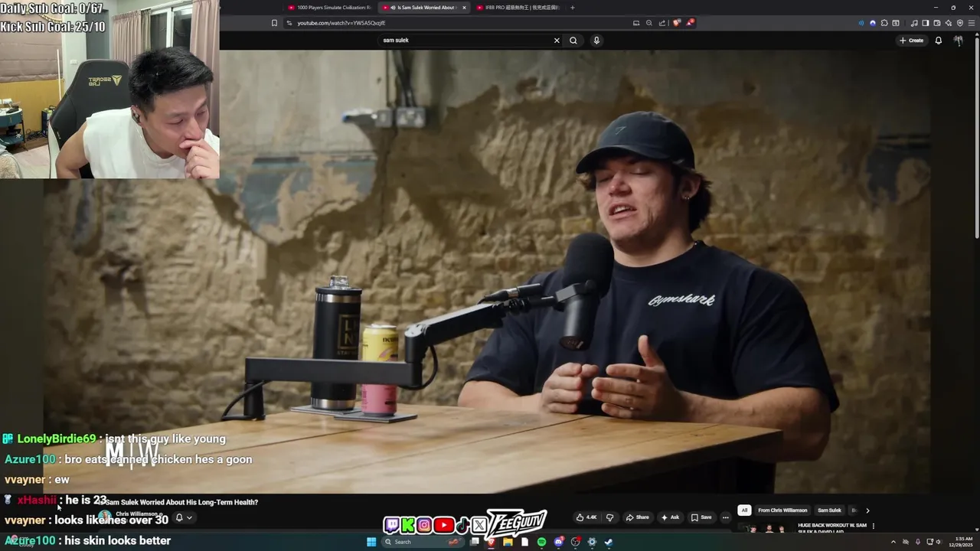Close the Sam Sulek video tab
980x551 pixels.
point(464,8)
